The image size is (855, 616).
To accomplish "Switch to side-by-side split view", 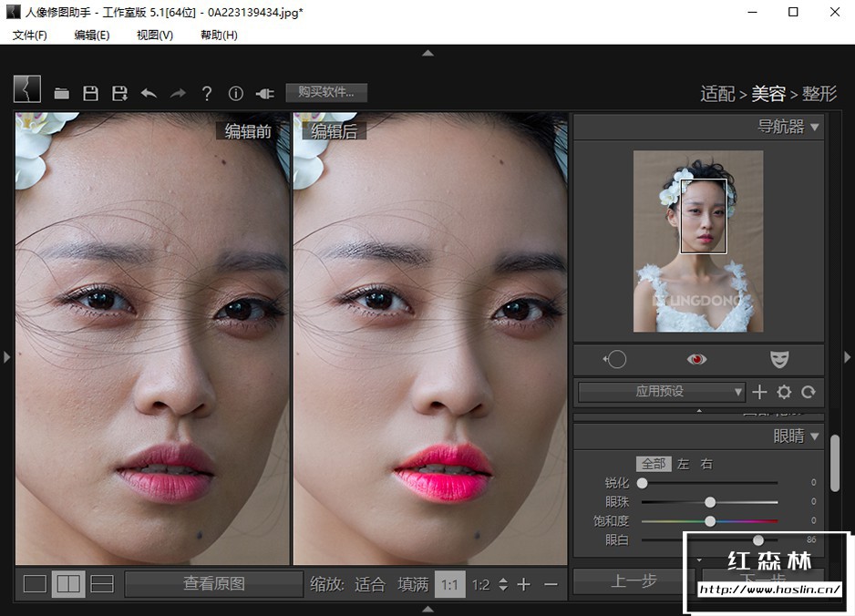I will 68,584.
